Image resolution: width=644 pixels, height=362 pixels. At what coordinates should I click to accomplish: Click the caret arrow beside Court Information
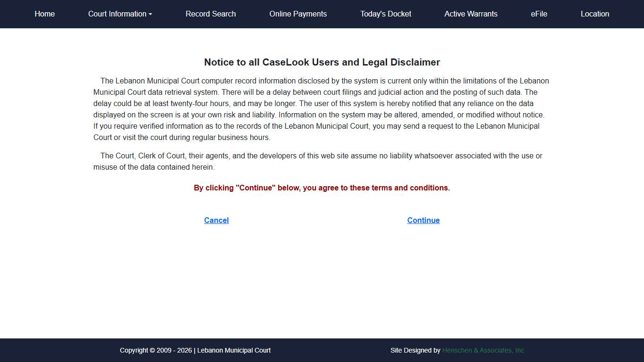(x=150, y=15)
